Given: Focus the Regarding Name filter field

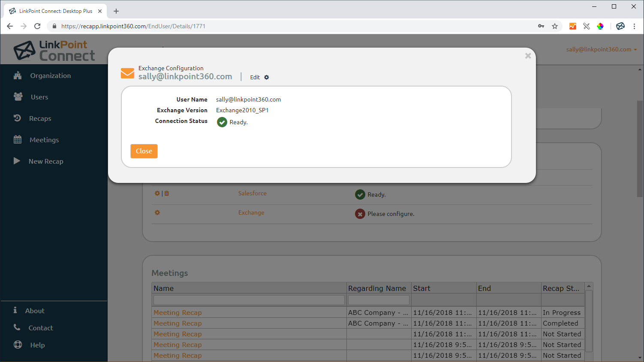Looking at the screenshot, I should 379,300.
